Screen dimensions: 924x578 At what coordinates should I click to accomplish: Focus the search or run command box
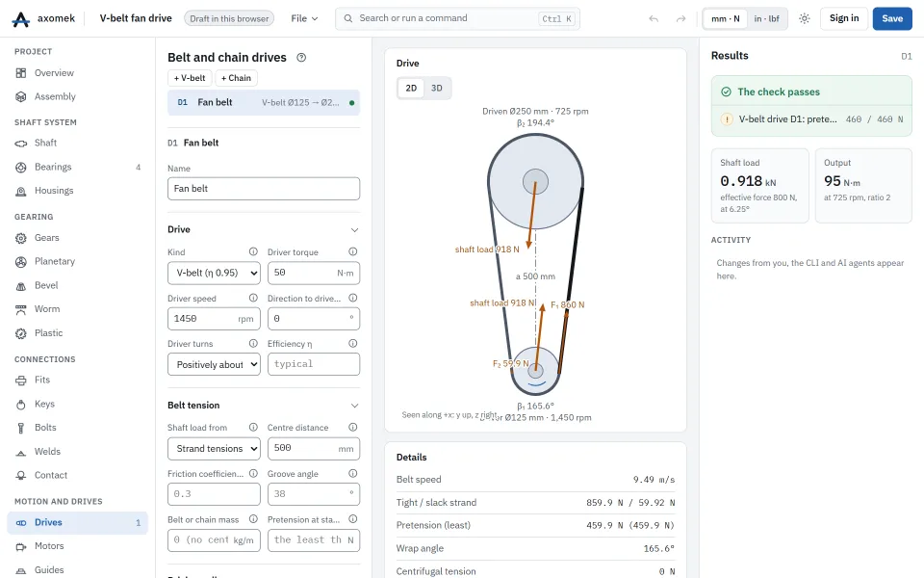pos(457,19)
